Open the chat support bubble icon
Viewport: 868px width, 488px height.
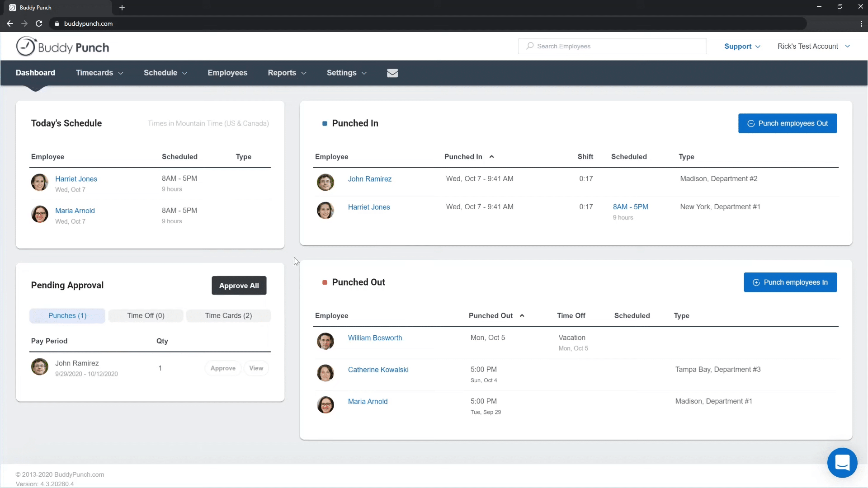(x=842, y=463)
